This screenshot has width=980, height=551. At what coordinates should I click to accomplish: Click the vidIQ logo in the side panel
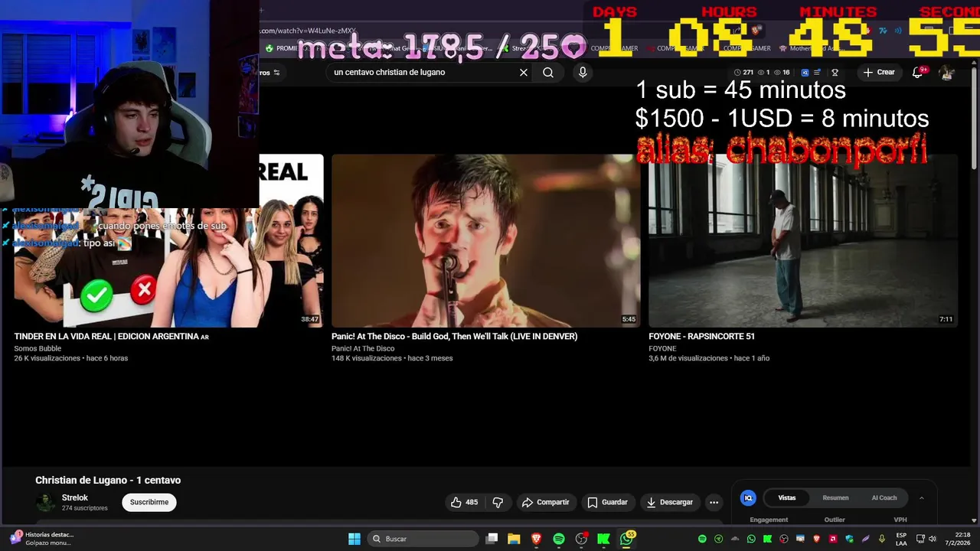(748, 497)
